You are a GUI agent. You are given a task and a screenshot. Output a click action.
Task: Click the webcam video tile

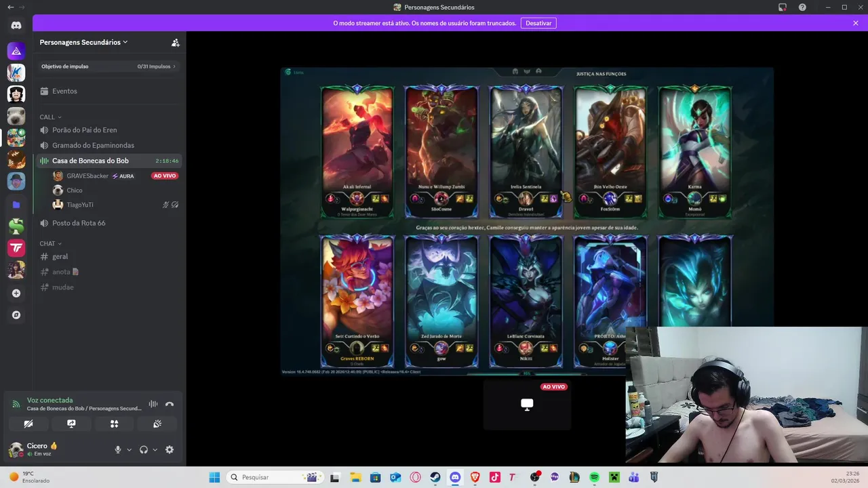tap(747, 394)
